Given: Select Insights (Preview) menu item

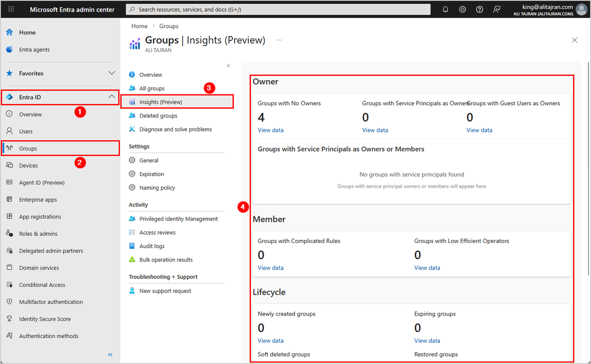Looking at the screenshot, I should (177, 102).
